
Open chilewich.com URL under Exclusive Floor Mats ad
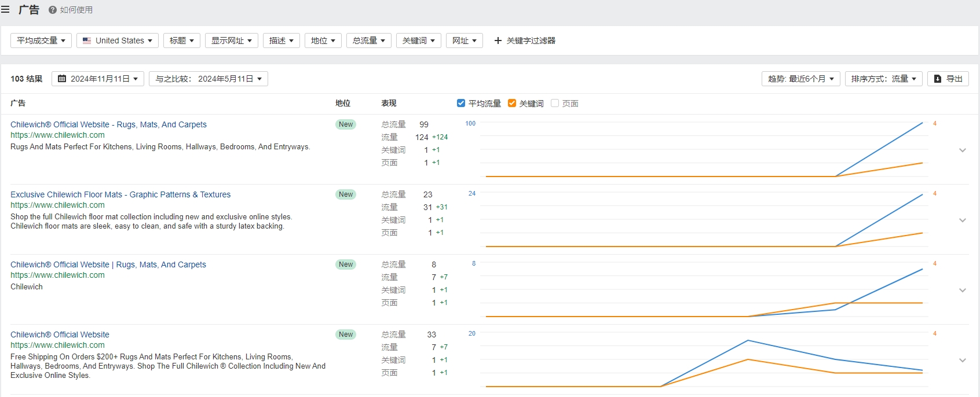(x=57, y=205)
